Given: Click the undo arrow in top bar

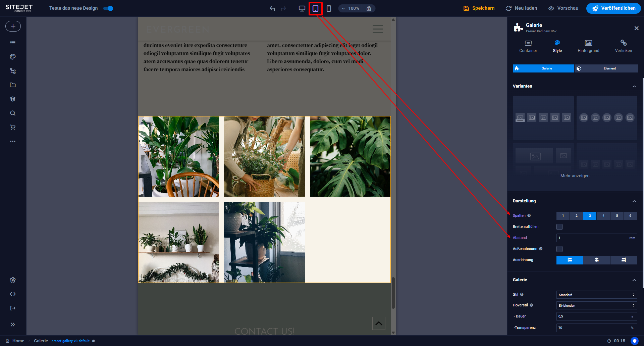Looking at the screenshot, I should click(272, 8).
